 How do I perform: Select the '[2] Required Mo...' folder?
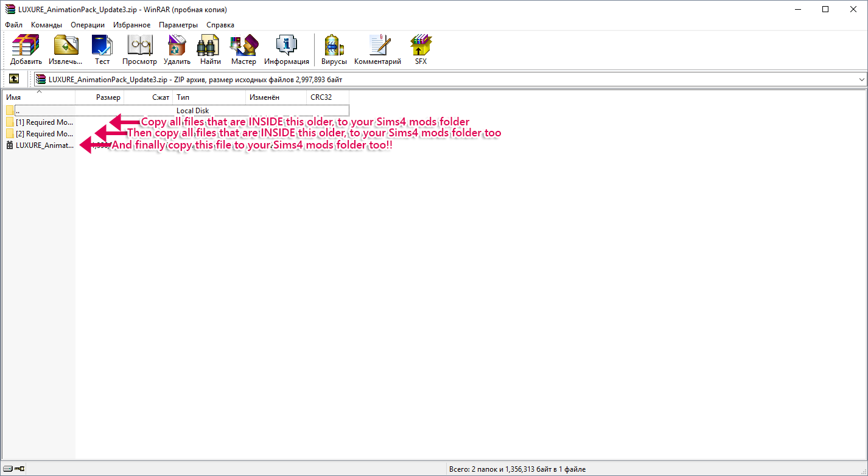coord(40,134)
